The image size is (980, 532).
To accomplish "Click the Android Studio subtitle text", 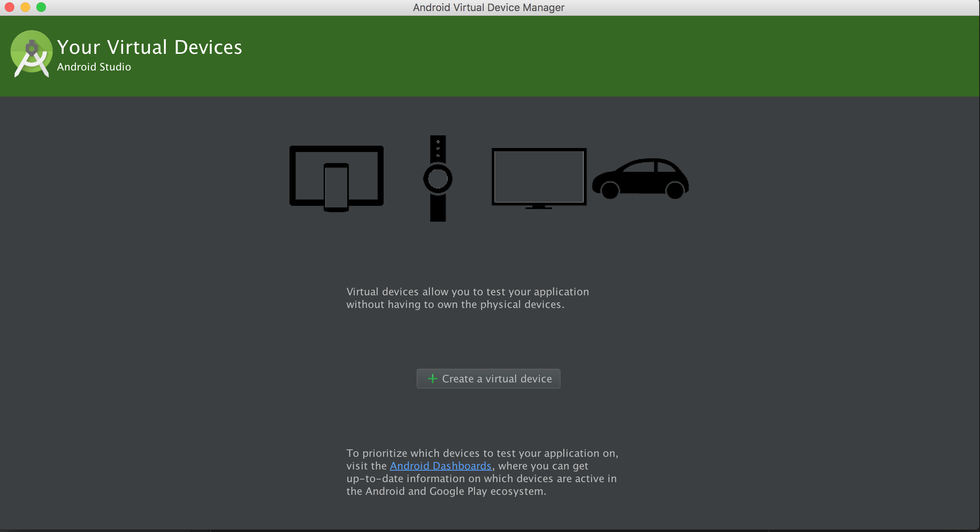I will tap(94, 67).
